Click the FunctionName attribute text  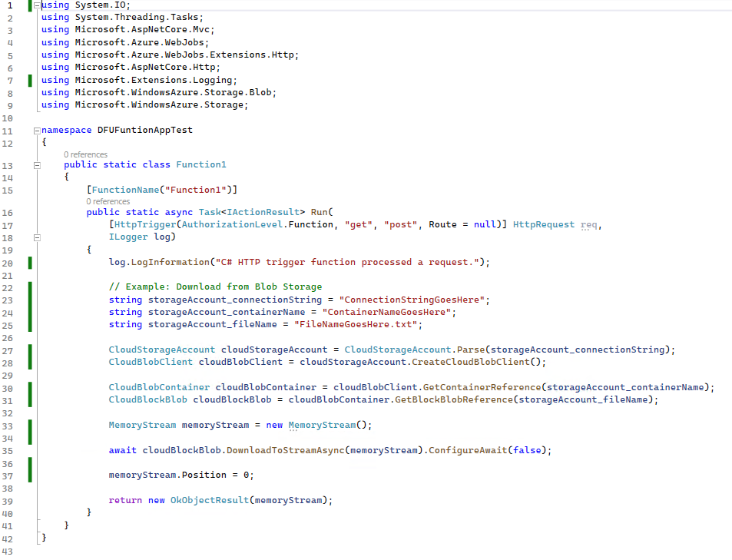(x=121, y=189)
